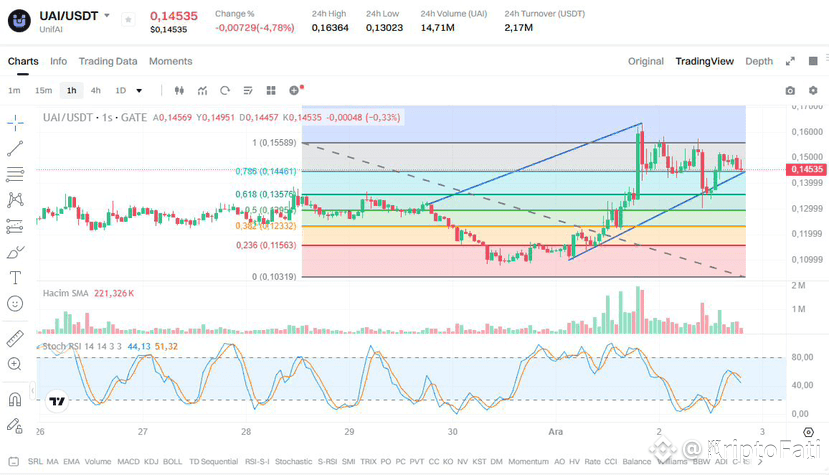Select the text annotation tool

click(15, 278)
